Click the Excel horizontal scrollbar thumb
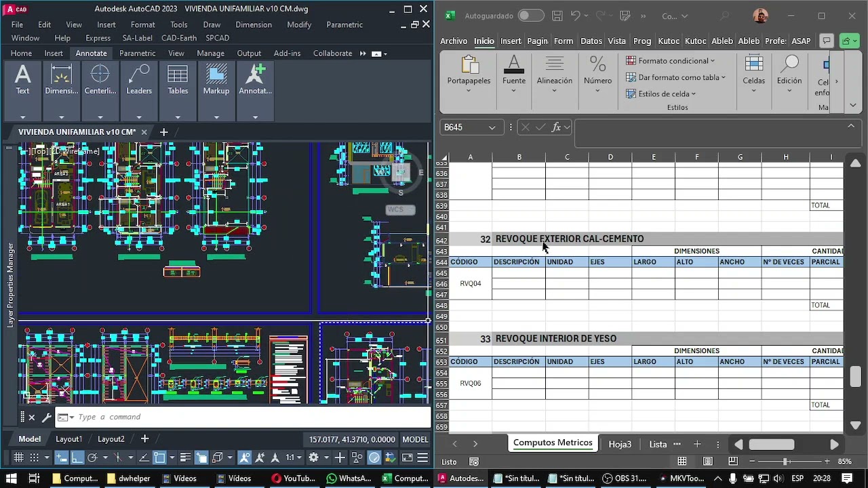868x488 pixels. [772, 445]
